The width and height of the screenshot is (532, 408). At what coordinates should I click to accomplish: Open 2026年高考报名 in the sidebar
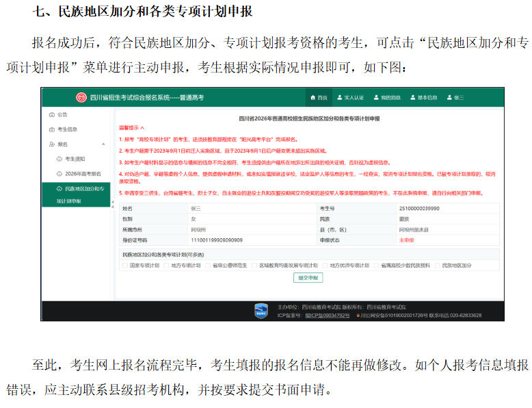(83, 174)
